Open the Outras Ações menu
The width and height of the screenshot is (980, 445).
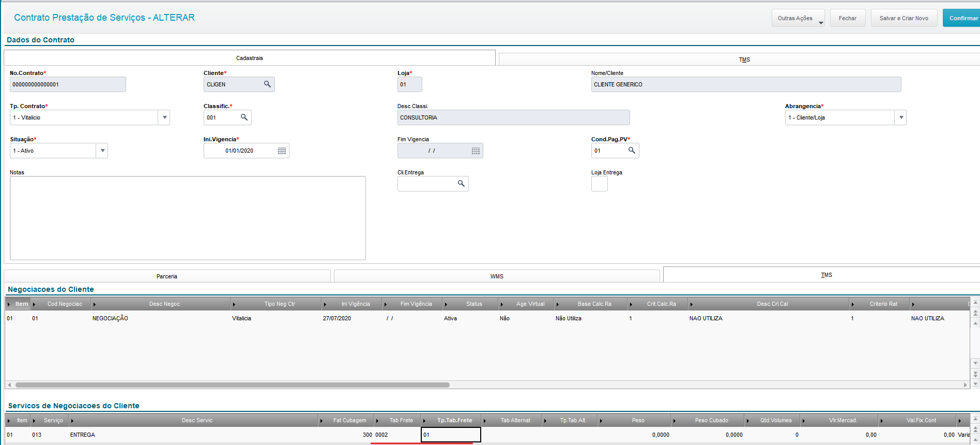pyautogui.click(x=798, y=18)
